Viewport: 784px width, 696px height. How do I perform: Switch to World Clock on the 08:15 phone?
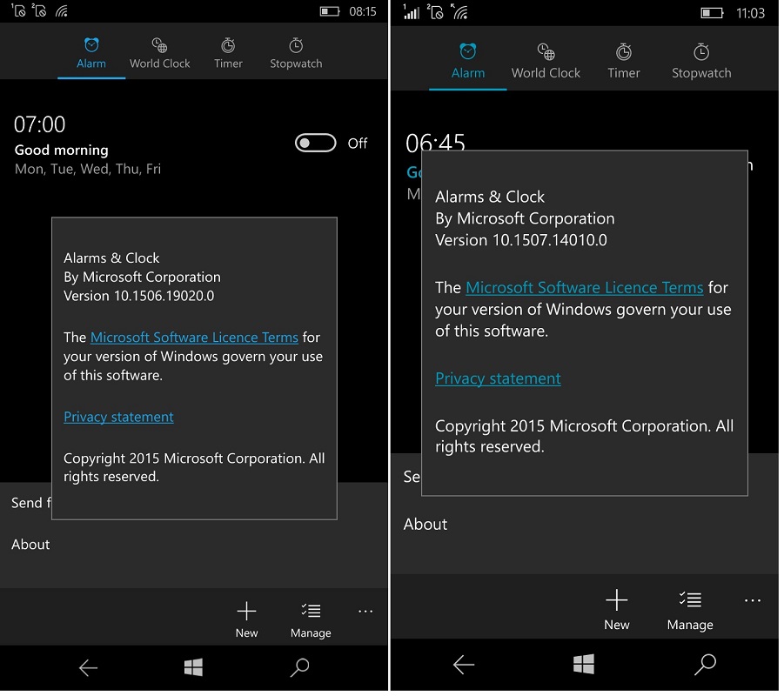pos(159,53)
